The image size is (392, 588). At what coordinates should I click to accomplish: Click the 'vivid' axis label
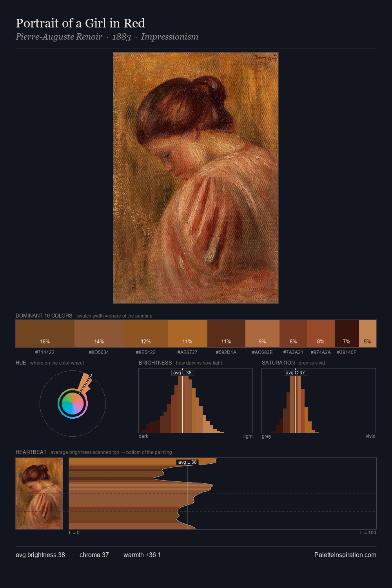pyautogui.click(x=370, y=436)
